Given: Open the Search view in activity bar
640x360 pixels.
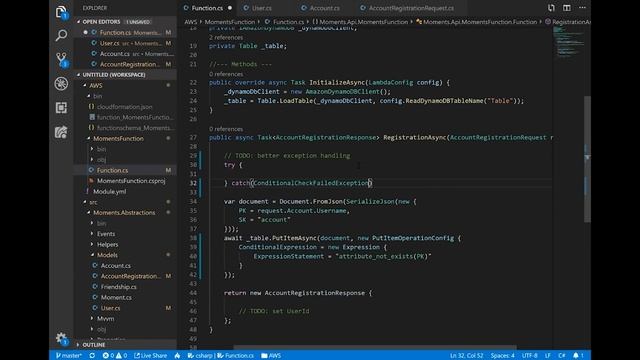Looking at the screenshot, I should pyautogui.click(x=61, y=35).
